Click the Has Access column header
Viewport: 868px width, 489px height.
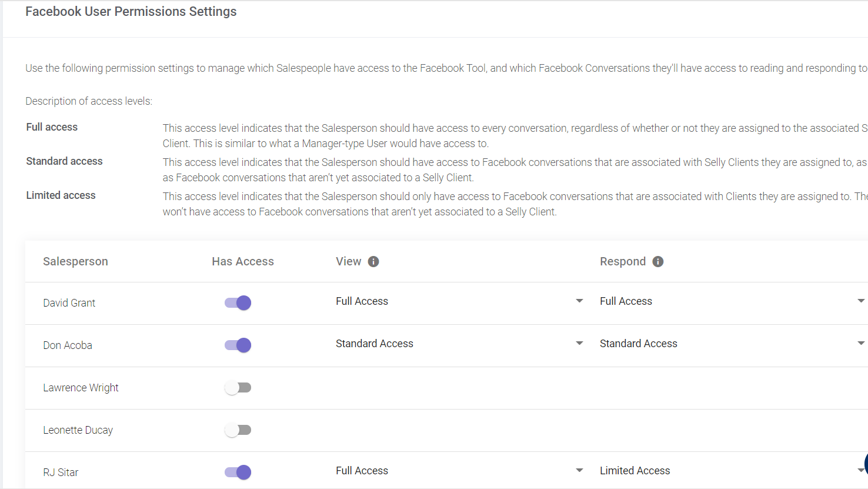point(243,262)
